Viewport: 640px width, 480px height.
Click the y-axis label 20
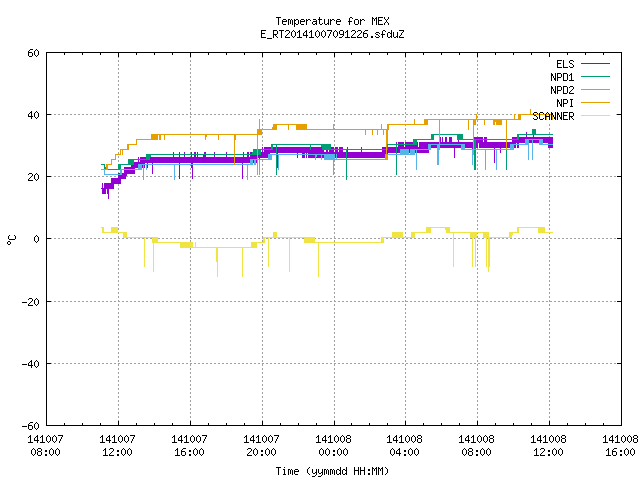[33, 177]
